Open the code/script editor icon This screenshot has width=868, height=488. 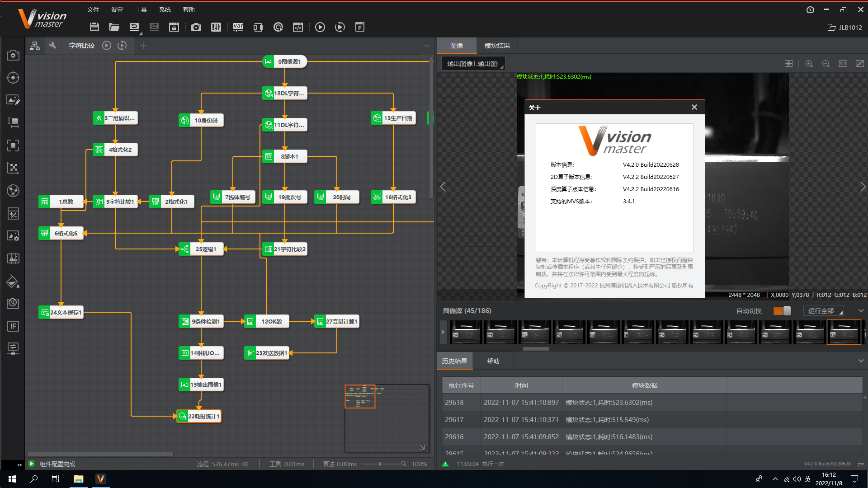click(x=298, y=28)
